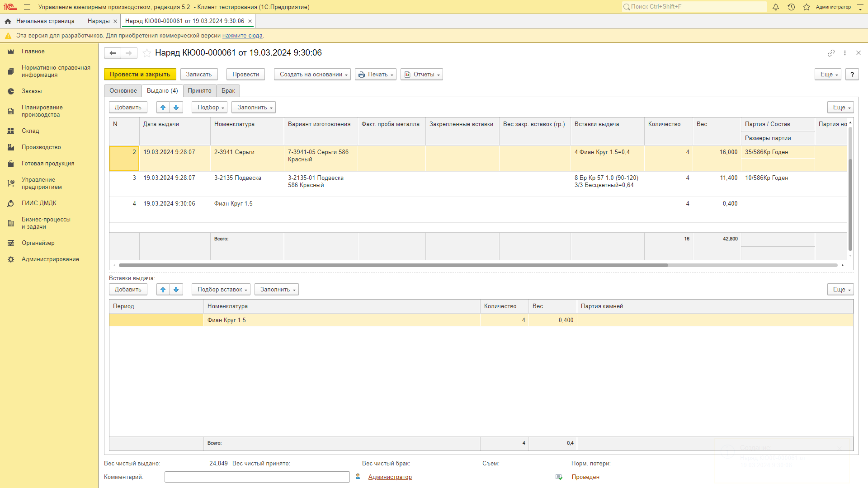
Task: Move row up in Вставки выдача table
Action: click(163, 290)
